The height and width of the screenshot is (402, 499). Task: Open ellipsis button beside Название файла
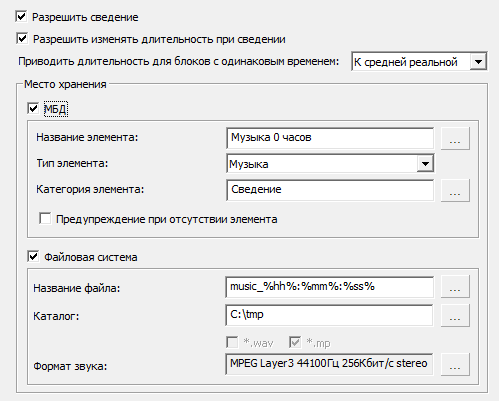[455, 286]
